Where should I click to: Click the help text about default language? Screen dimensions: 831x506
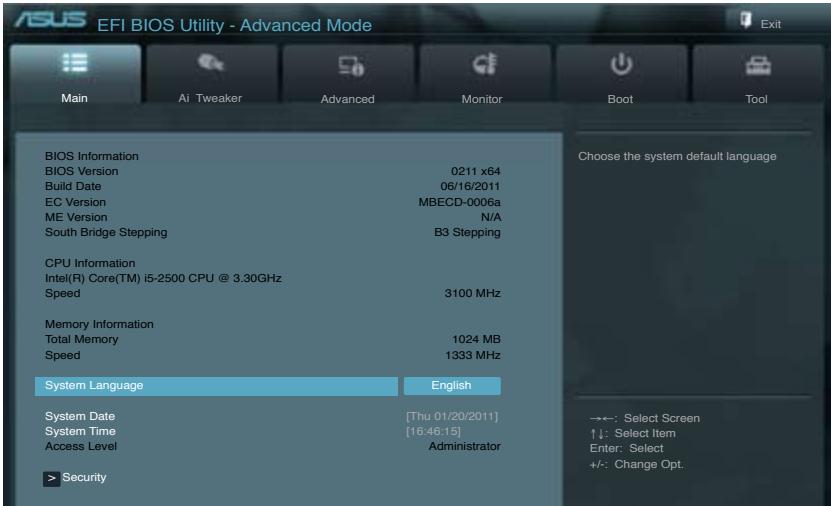coord(677,156)
